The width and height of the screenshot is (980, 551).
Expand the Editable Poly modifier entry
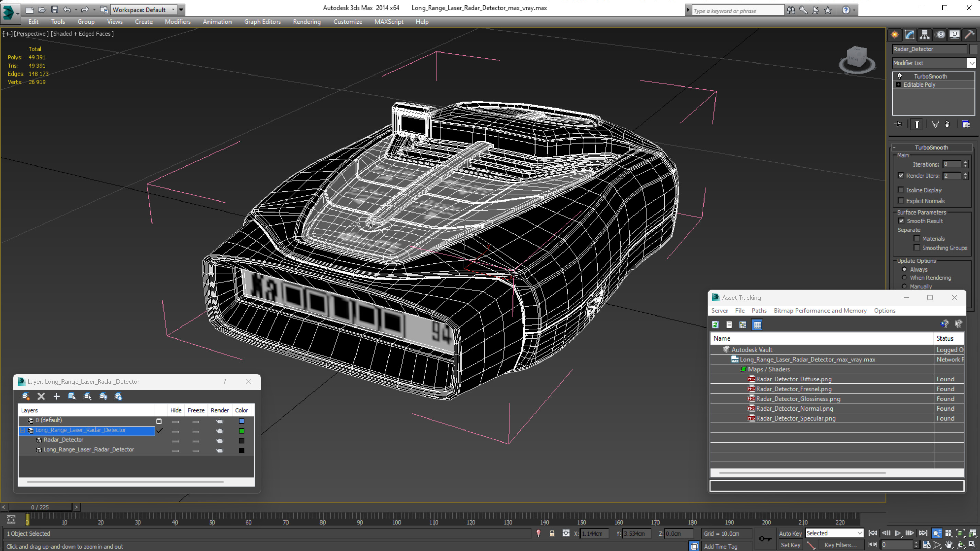click(x=898, y=84)
